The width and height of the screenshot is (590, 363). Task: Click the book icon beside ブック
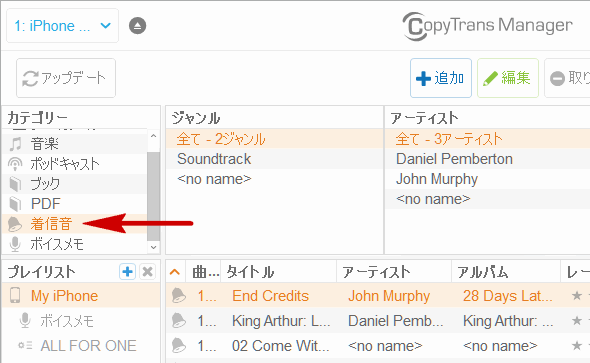tap(15, 184)
